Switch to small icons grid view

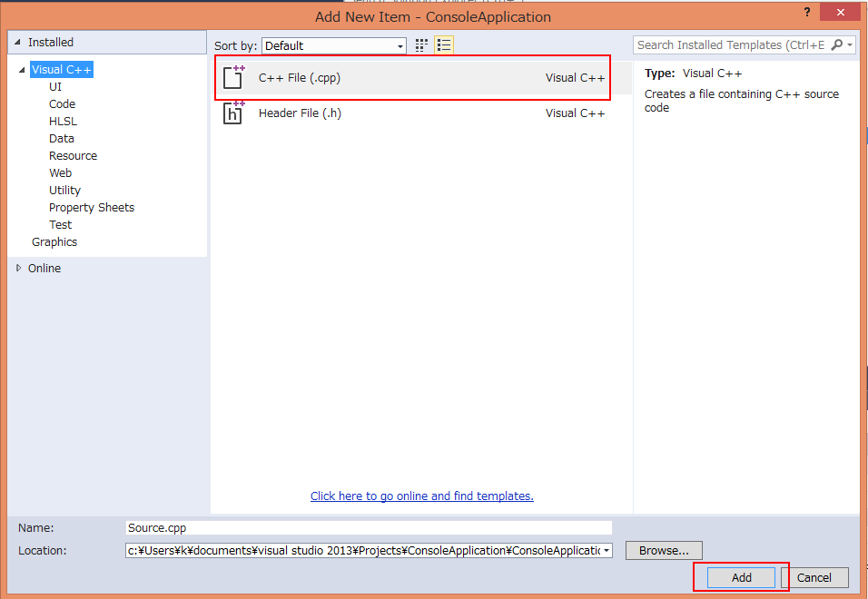[421, 45]
